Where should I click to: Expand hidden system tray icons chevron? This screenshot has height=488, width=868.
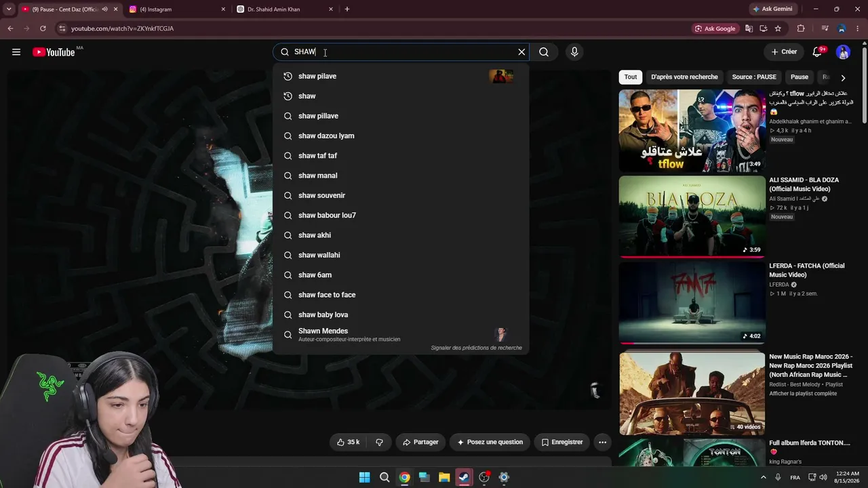pos(764,477)
